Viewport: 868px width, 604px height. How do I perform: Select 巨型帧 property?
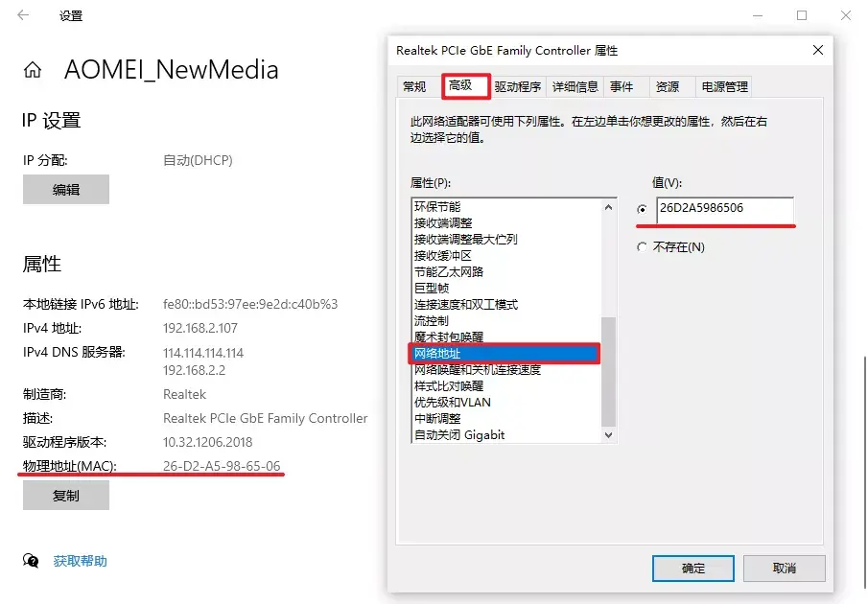coord(505,289)
